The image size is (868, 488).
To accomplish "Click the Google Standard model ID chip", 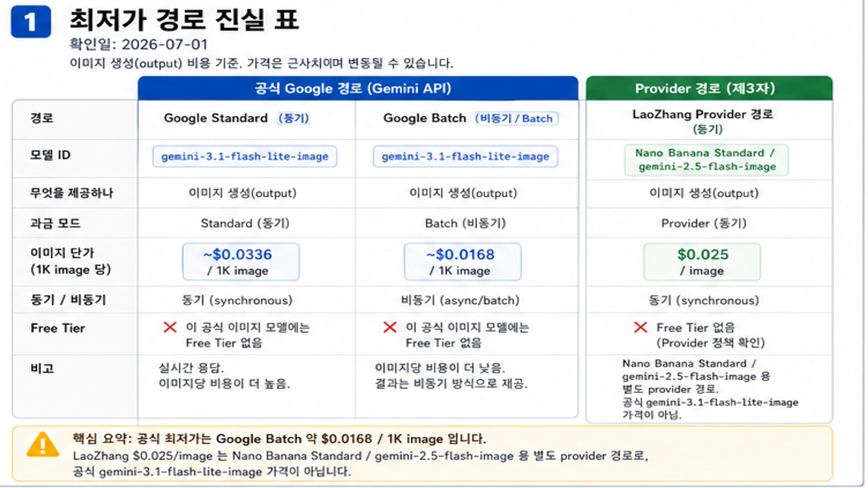I will (245, 157).
